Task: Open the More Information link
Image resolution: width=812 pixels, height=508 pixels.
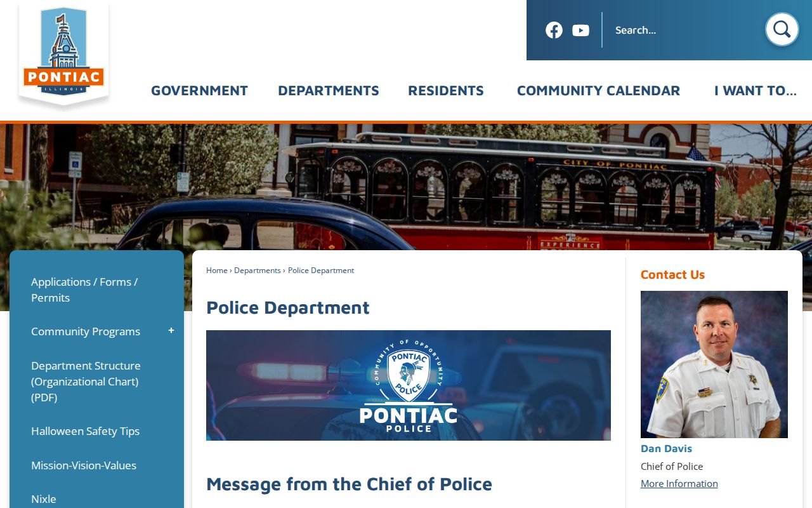Action: coord(679,483)
